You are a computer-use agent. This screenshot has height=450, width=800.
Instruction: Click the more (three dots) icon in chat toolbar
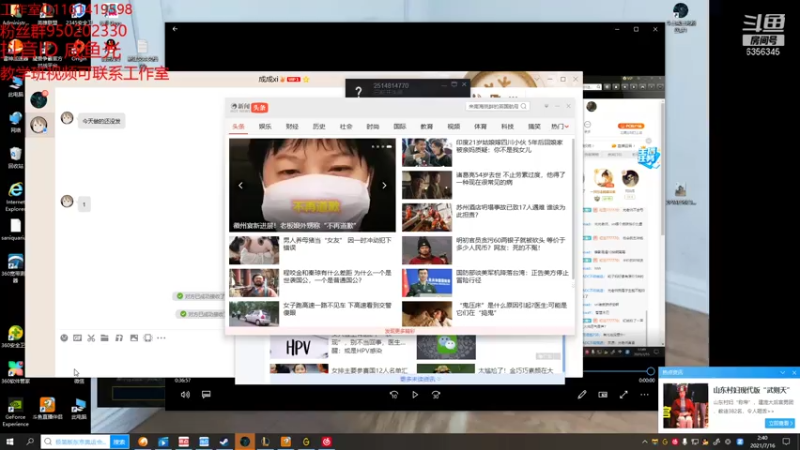point(161,338)
